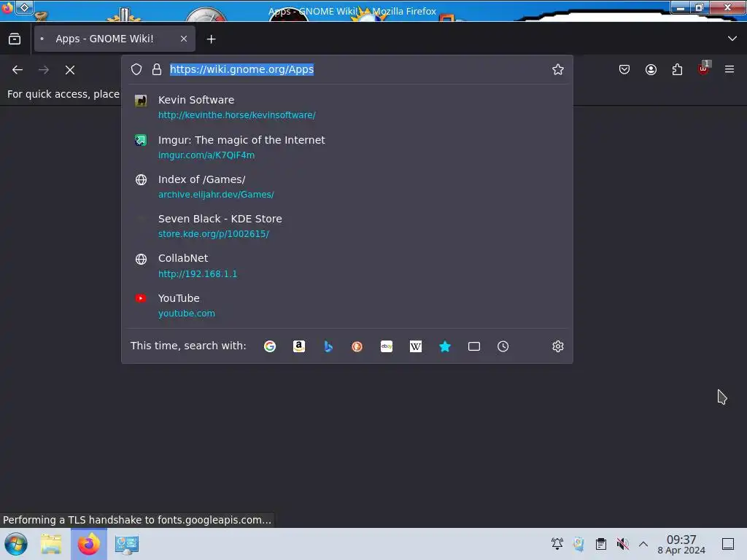747x560 pixels.
Task: Search this time with Amazon
Action: pyautogui.click(x=298, y=346)
